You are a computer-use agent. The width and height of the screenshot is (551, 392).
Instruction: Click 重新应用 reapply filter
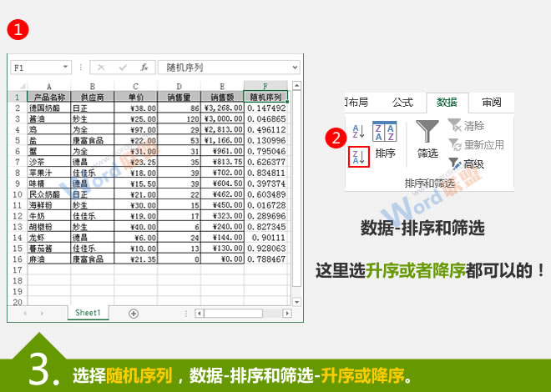pos(476,144)
